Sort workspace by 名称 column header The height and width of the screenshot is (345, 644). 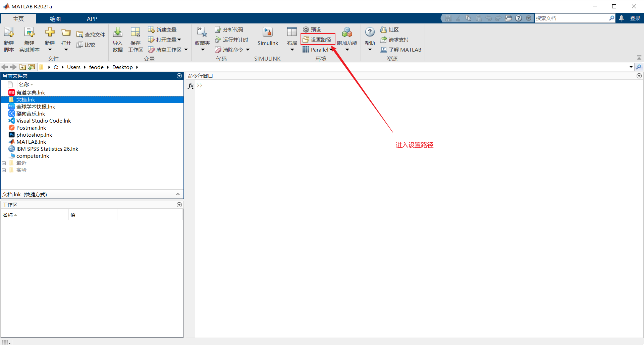pos(35,215)
